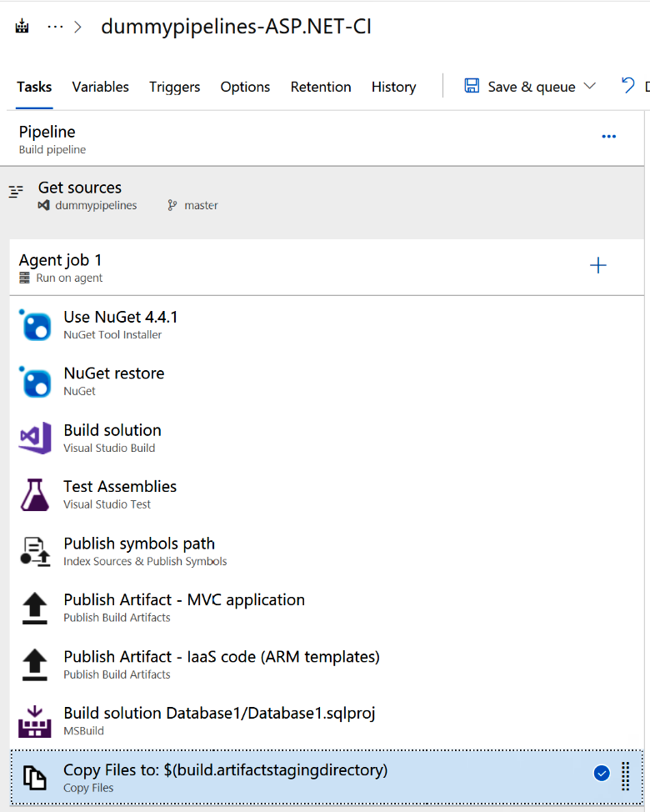Expand the breadcrumb ellipsis at top
The image size is (650, 812).
pyautogui.click(x=55, y=27)
